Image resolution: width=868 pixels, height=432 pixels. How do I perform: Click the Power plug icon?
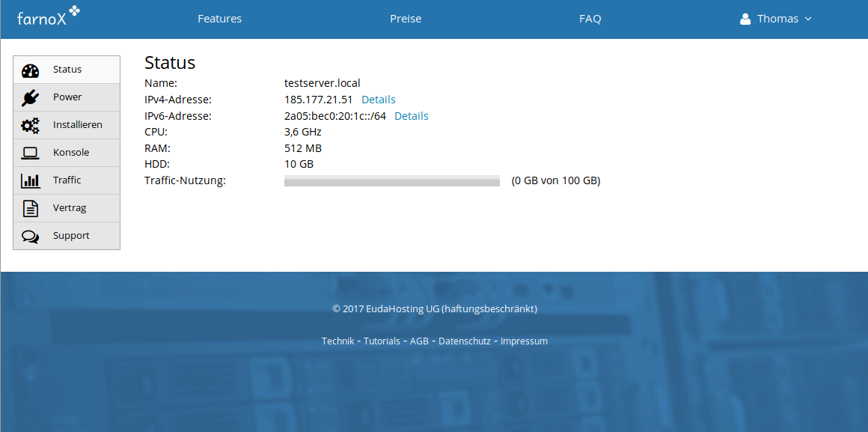(30, 97)
